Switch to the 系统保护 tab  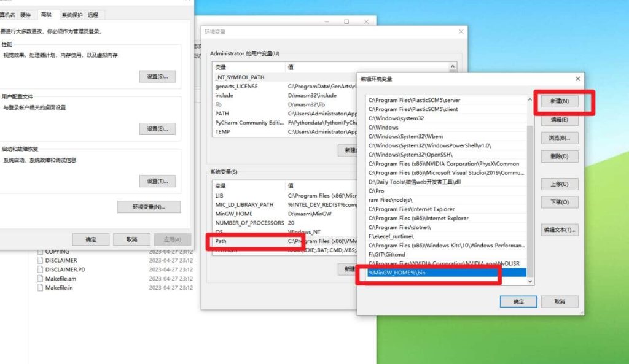(x=72, y=15)
